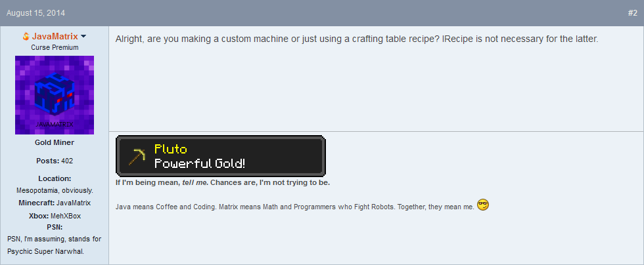Screen dimensions: 644x265
Task: Click the Minecraft username JavaMatrix field
Action: [73, 203]
